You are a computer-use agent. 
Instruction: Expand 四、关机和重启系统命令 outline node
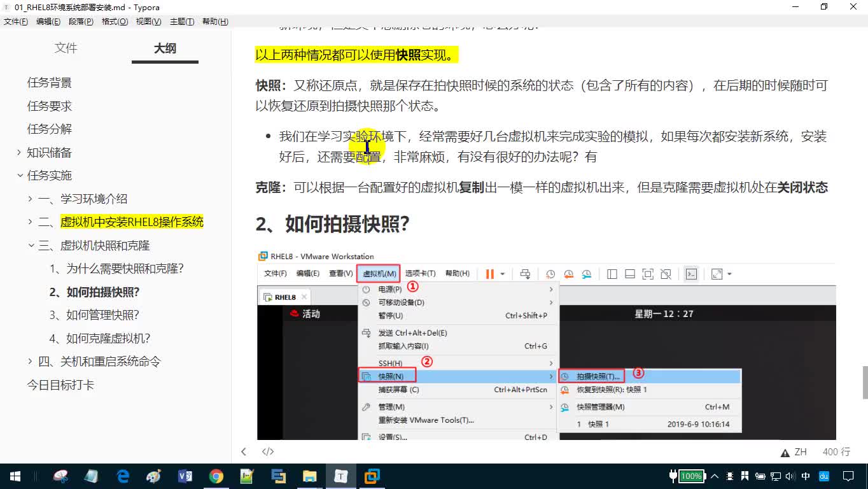(x=31, y=361)
